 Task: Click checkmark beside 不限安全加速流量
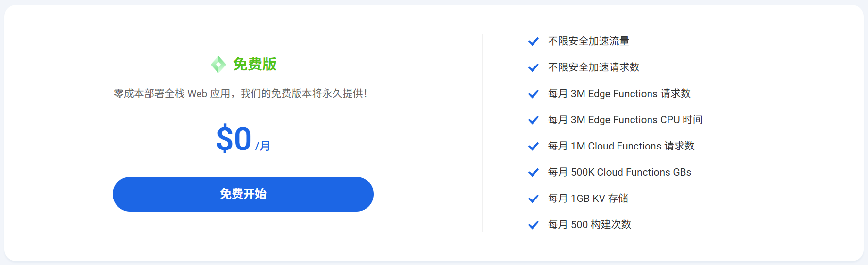tap(533, 42)
